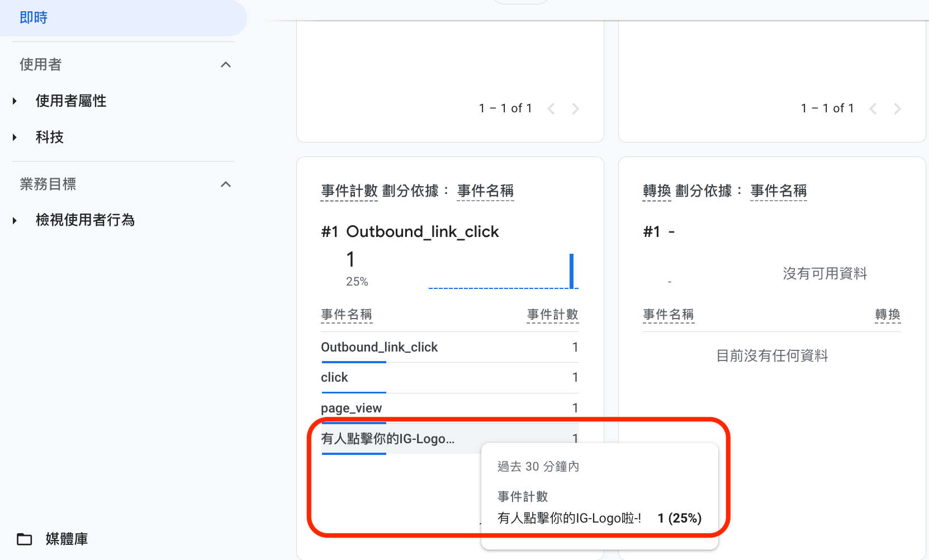Expand the 科技 tree arrow
The width and height of the screenshot is (929, 560).
point(15,137)
